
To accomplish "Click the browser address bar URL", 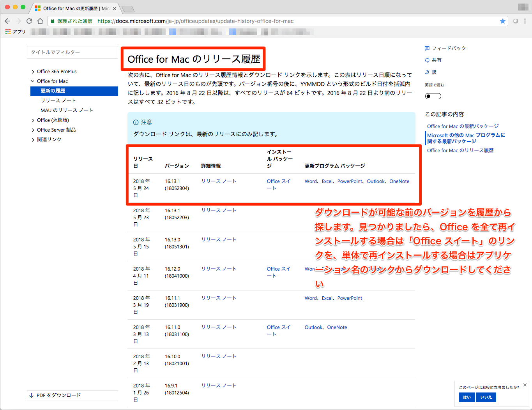I will (195, 21).
